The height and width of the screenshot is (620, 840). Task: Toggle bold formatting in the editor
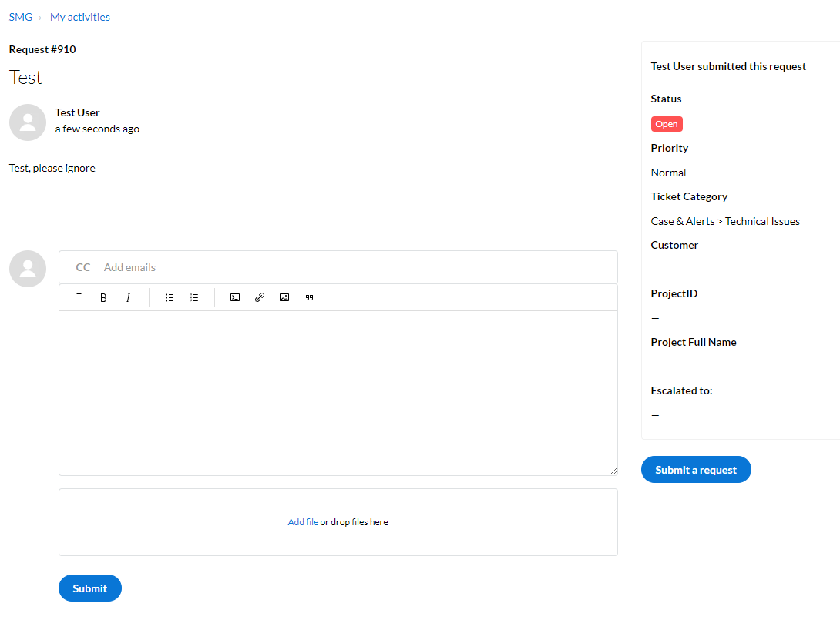coord(103,298)
